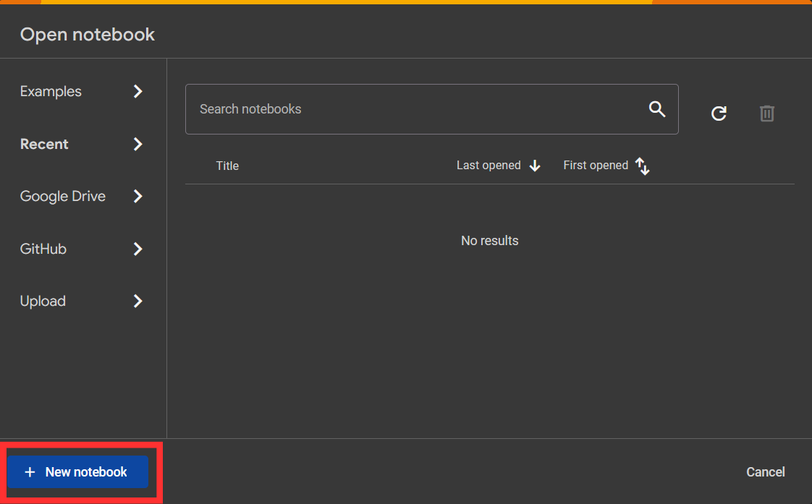
Task: Switch to Google Drive tab
Action: [63, 197]
